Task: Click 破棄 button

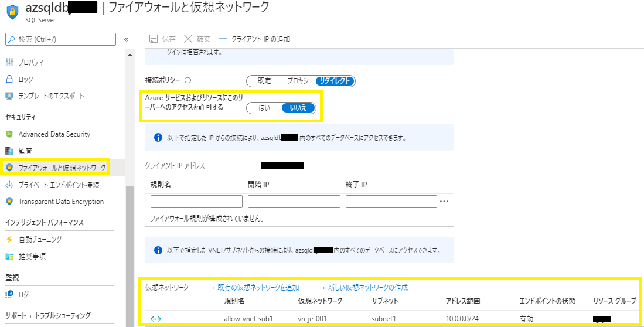Action: pyautogui.click(x=197, y=39)
